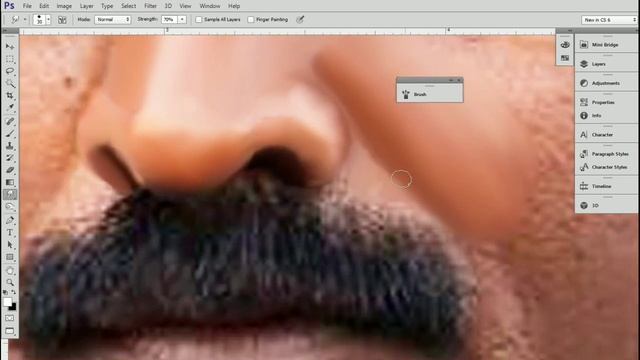Select the Rectangle shape tool
Screen dimensions: 640x360
coord(10,257)
